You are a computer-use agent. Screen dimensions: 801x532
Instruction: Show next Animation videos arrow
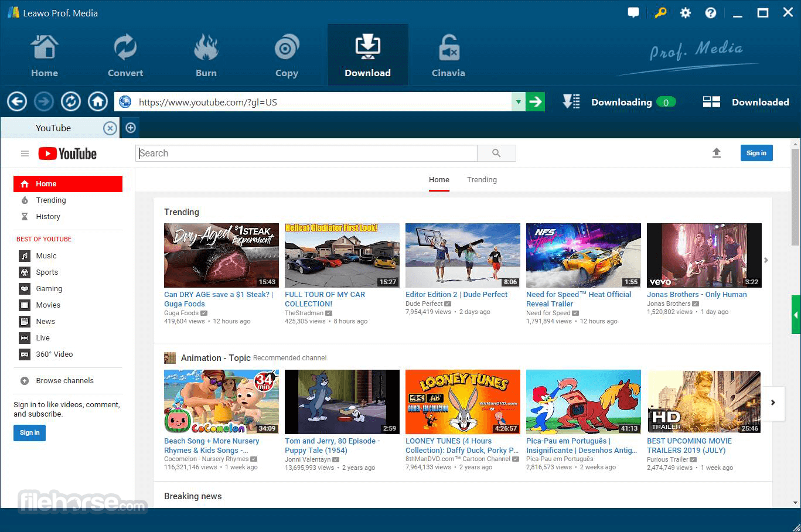point(773,403)
